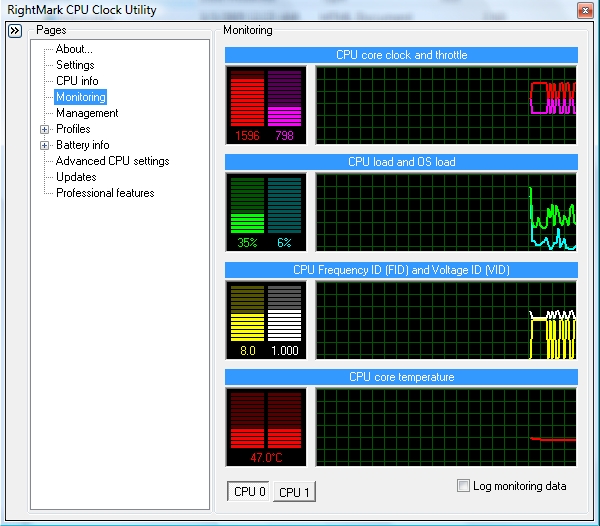Viewport: 600px width, 526px height.
Task: Switch to the CPU 0 tab
Action: 249,491
